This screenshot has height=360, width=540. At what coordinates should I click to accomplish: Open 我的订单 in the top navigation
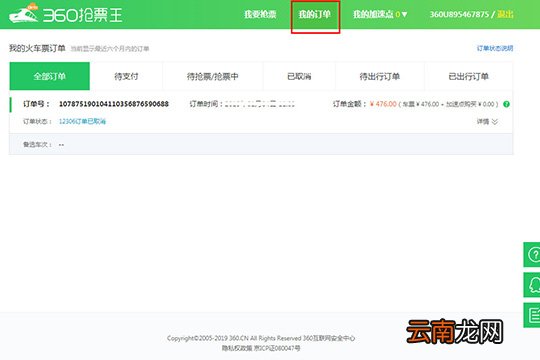(x=315, y=14)
